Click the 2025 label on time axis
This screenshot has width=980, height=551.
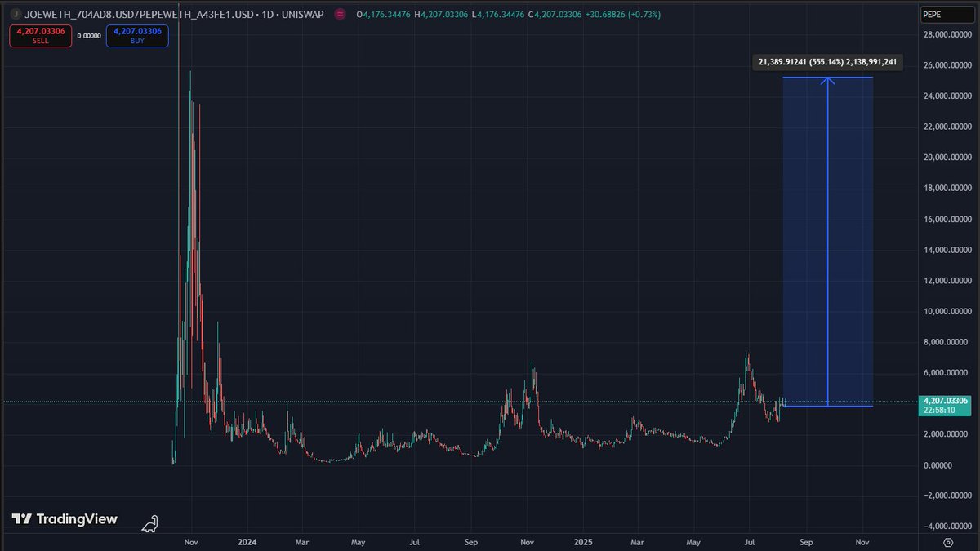tap(582, 542)
